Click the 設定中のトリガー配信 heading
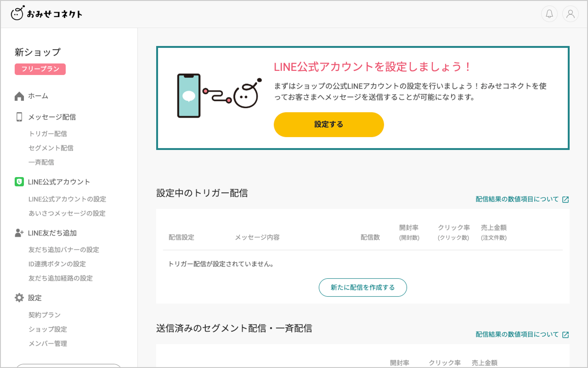588x368 pixels. [x=202, y=193]
